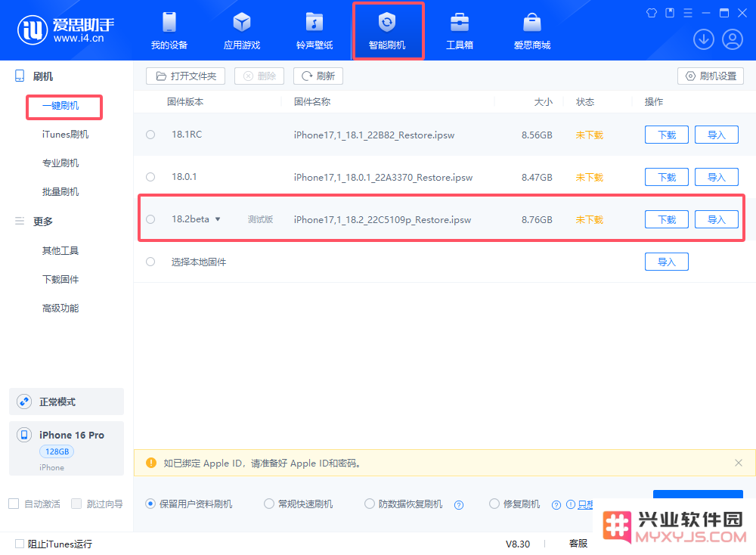
Task: Click the 正常模式 mode icon
Action: click(x=24, y=402)
